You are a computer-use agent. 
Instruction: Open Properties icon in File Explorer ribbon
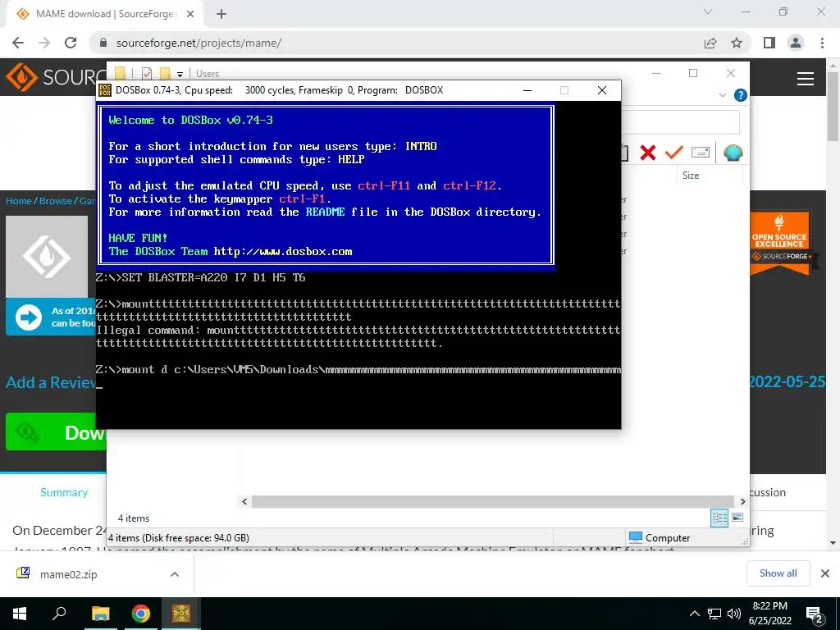(x=701, y=153)
